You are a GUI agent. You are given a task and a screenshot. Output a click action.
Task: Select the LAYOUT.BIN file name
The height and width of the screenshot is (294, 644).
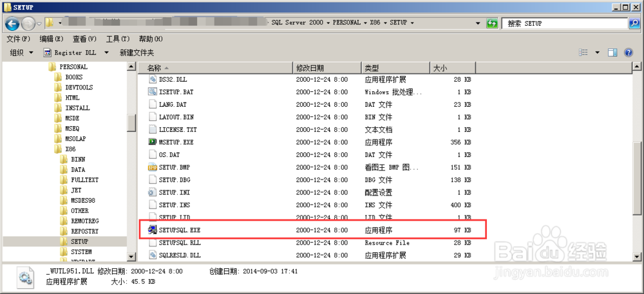click(176, 117)
